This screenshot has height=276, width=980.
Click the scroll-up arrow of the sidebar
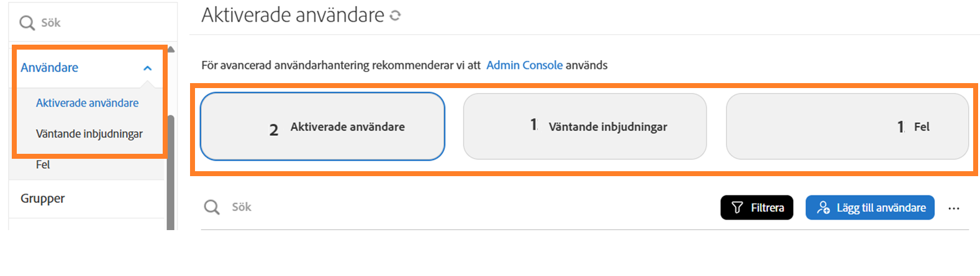171,50
